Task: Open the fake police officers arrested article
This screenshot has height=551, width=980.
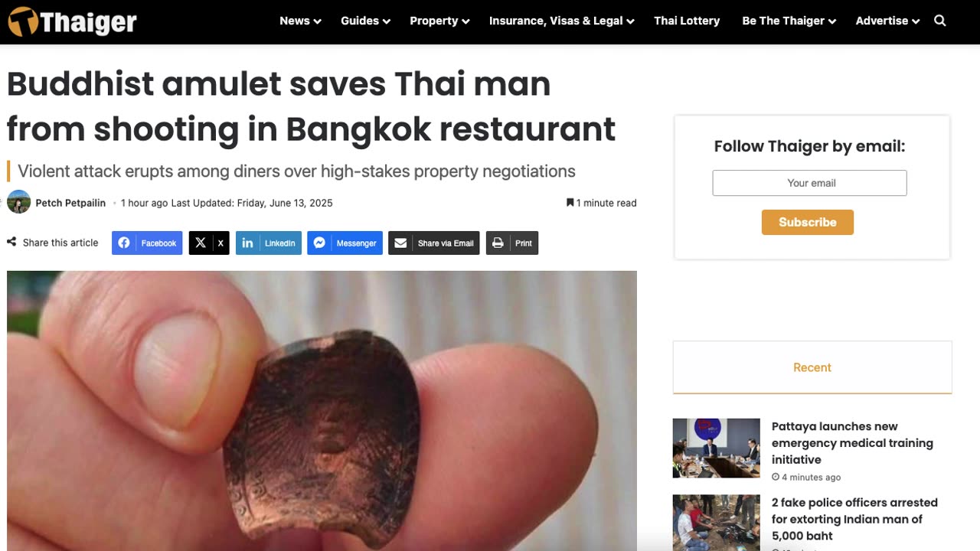Action: click(854, 519)
